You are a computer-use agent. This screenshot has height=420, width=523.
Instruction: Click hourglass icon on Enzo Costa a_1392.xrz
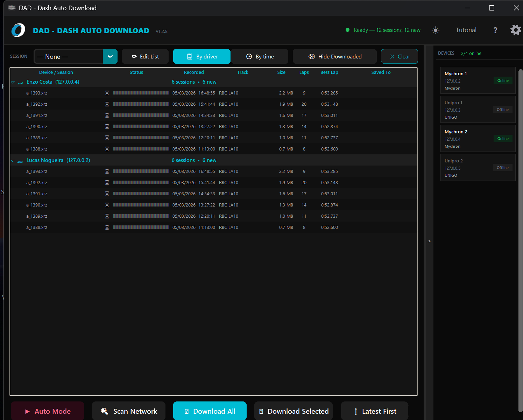click(107, 104)
